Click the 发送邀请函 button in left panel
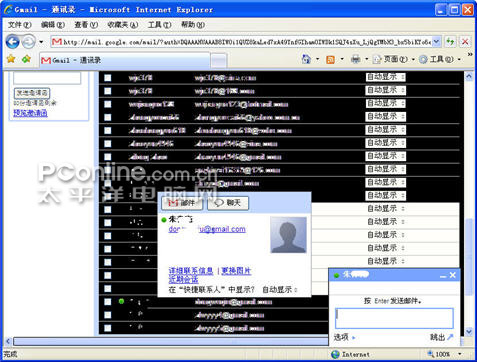Image resolution: width=477 pixels, height=362 pixels. 32,93
